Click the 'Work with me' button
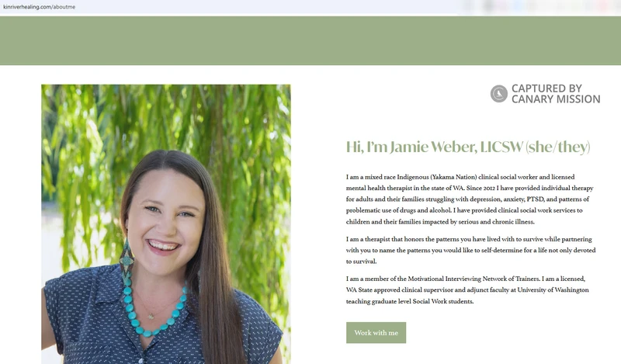Image resolution: width=621 pixels, height=364 pixels. click(376, 333)
